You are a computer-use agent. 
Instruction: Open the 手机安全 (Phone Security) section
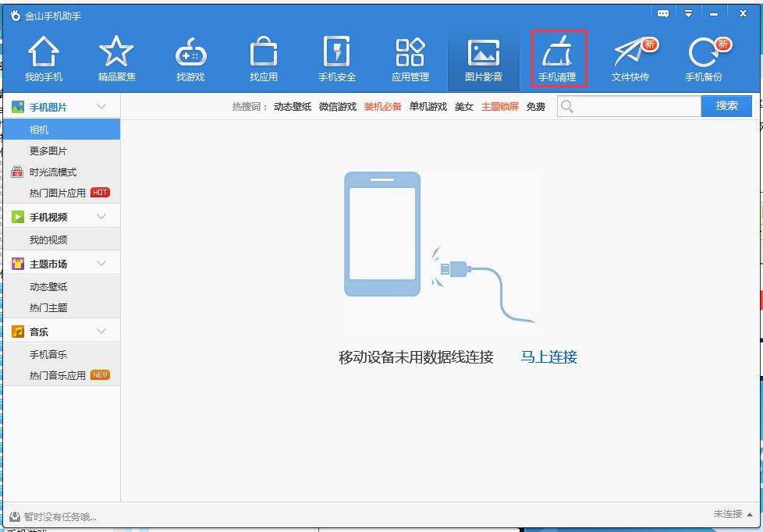(336, 56)
